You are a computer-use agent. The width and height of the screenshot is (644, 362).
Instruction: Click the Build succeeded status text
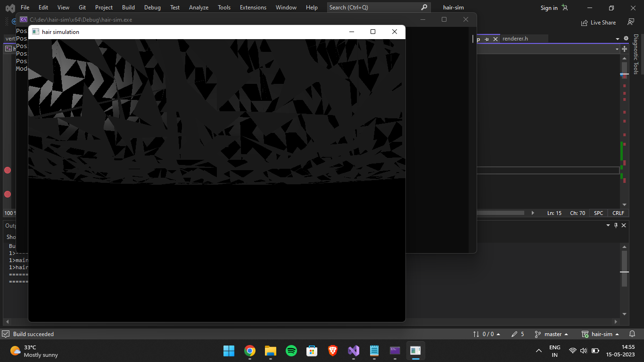(33, 334)
